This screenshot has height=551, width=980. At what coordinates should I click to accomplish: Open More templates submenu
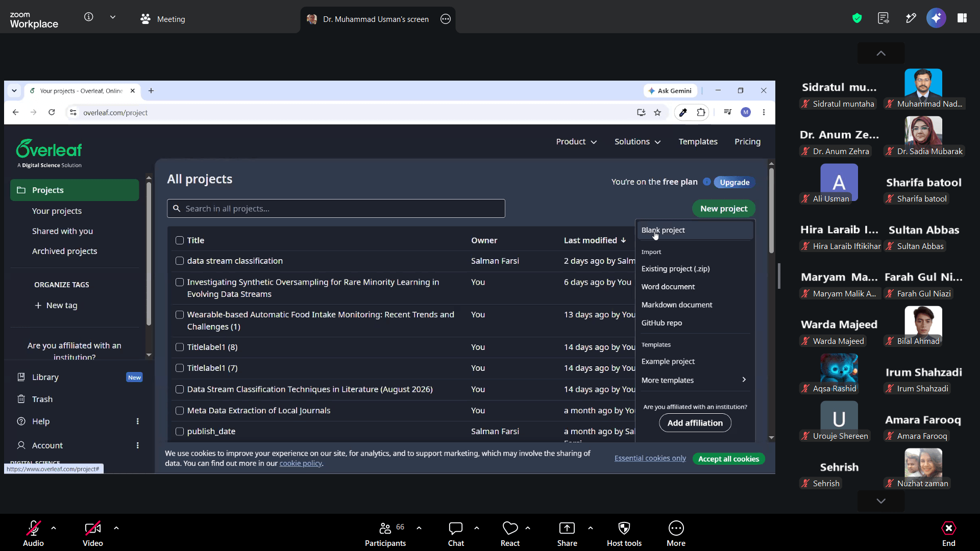(694, 380)
